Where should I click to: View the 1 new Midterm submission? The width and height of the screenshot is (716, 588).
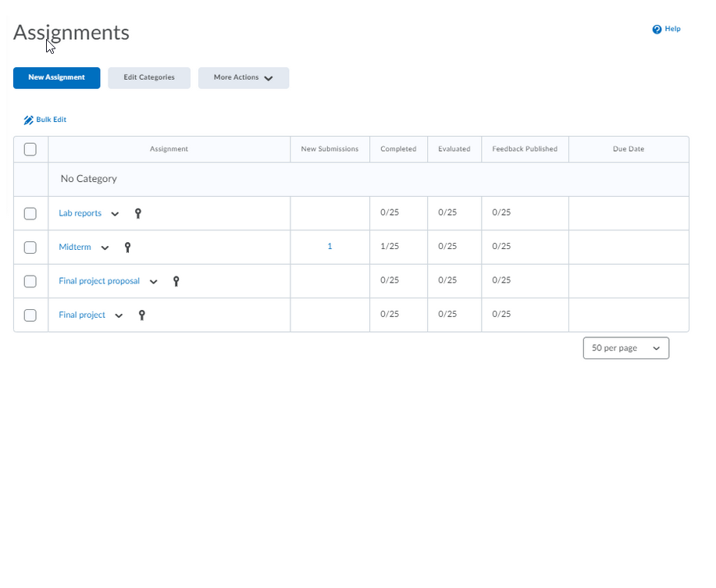click(x=330, y=247)
